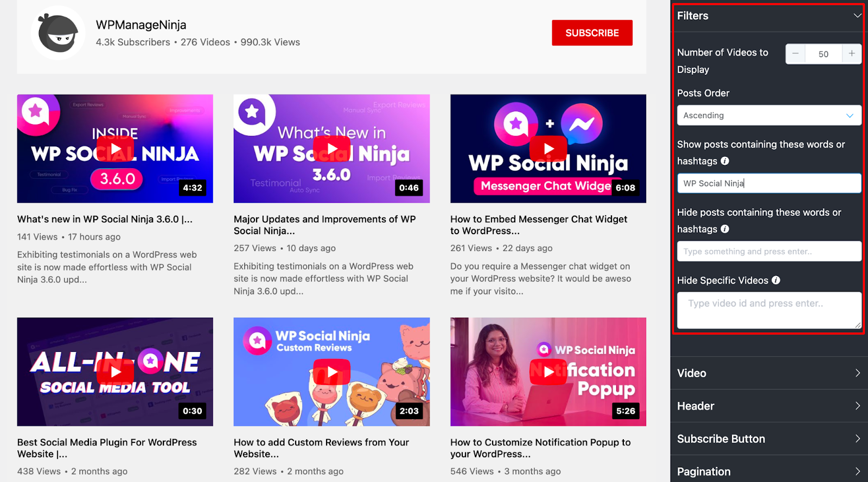Collapse the Filters panel
Image resolution: width=868 pixels, height=482 pixels.
[857, 16]
